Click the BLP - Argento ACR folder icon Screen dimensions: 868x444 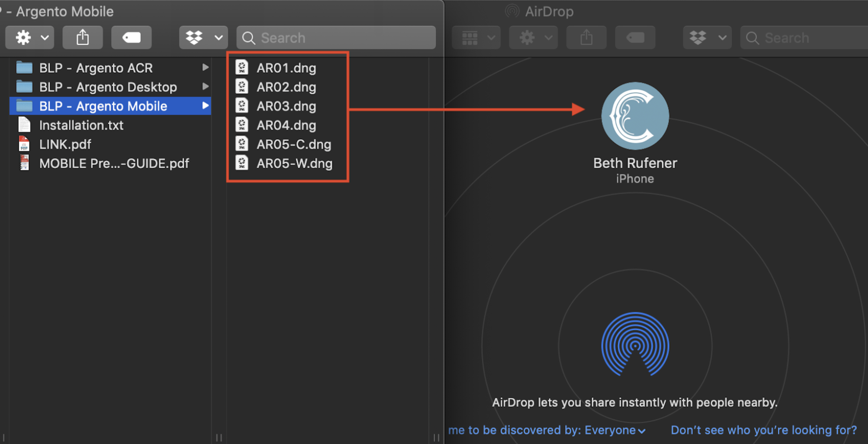[24, 68]
